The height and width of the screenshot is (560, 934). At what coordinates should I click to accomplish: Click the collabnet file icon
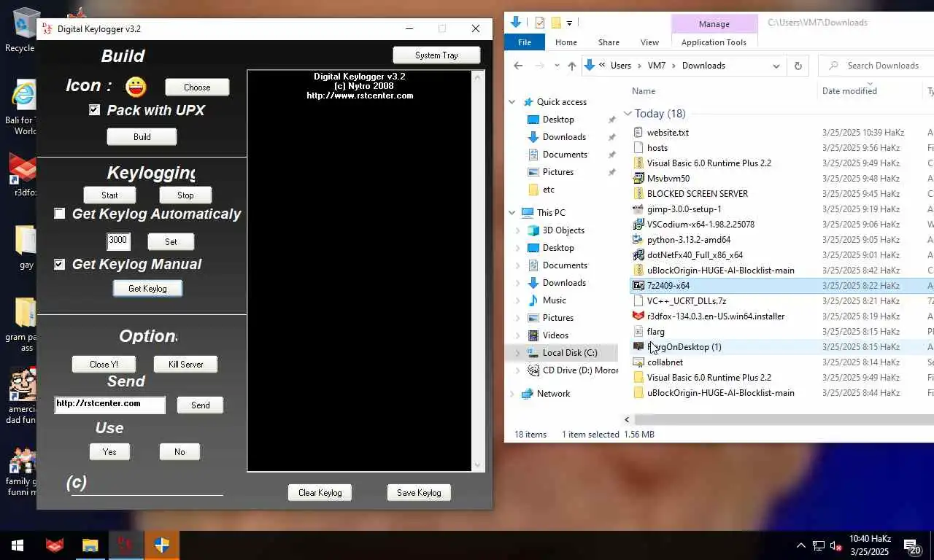(638, 362)
